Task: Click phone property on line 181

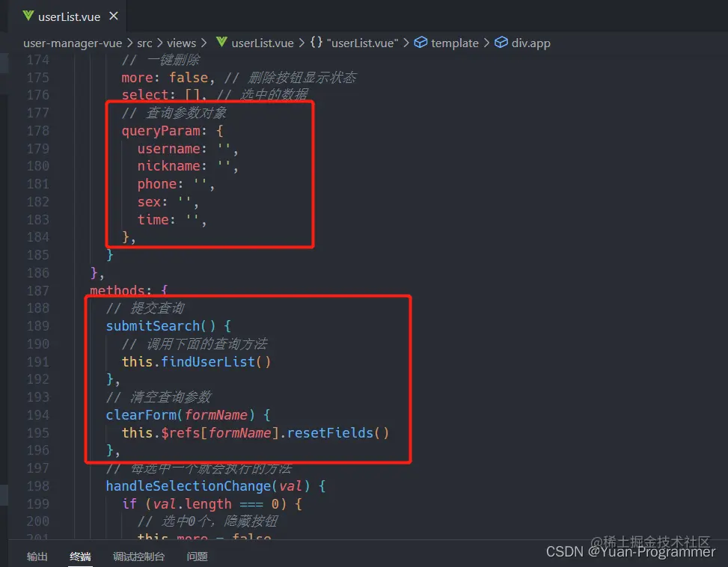Action: [x=157, y=184]
